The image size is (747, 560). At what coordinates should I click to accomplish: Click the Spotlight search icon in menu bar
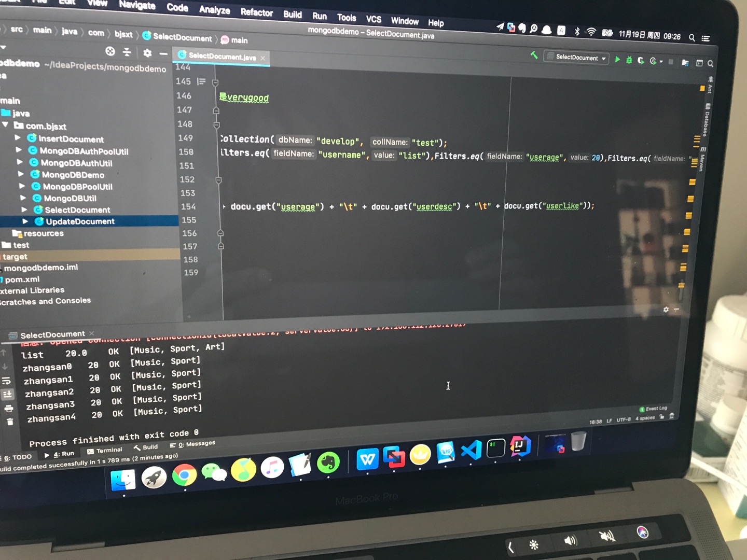[692, 37]
